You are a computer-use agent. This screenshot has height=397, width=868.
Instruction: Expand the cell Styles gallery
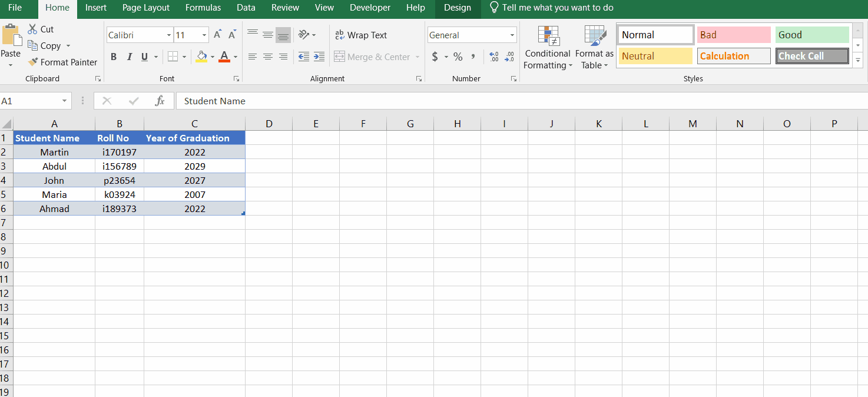[x=858, y=60]
